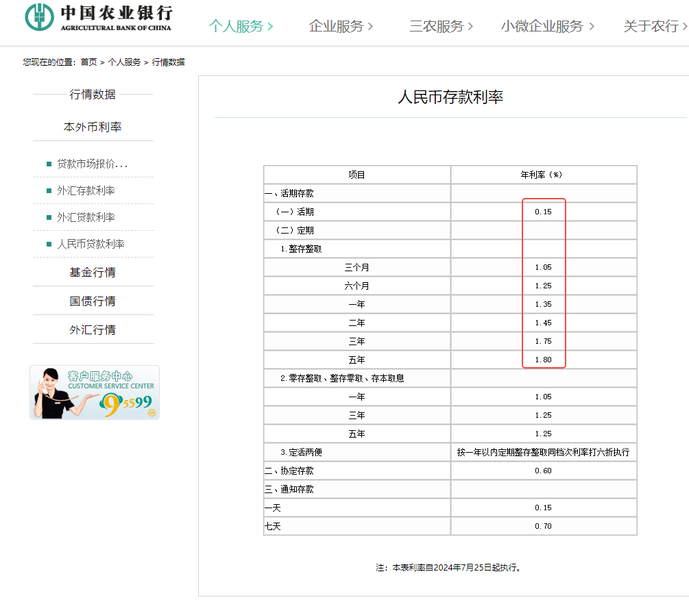Open the 外汇贷款利率 sidebar link
Viewport: 689px width, 600px height.
(x=86, y=217)
